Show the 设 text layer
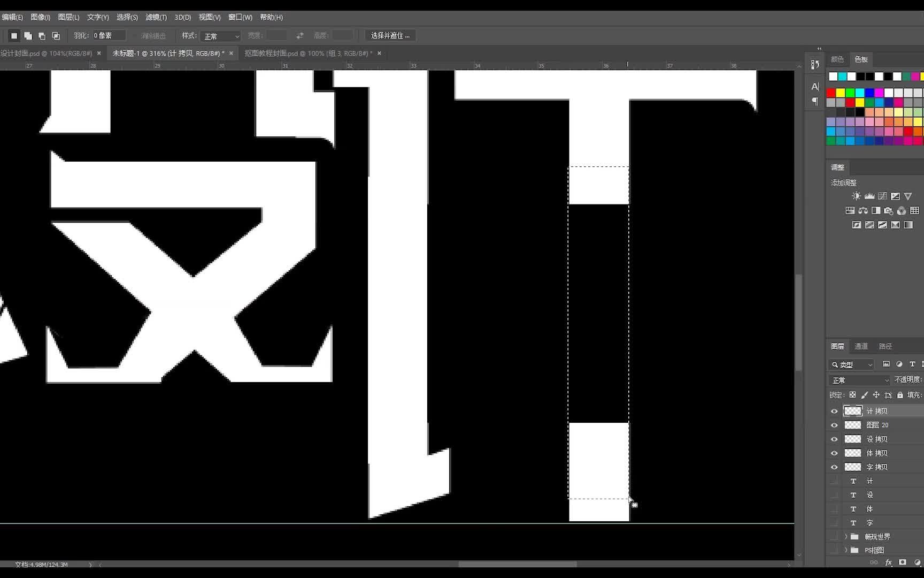This screenshot has height=578, width=924. 834,495
